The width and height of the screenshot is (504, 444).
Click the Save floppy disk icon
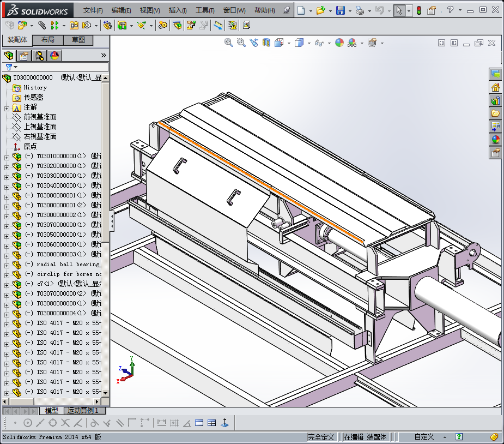340,10
